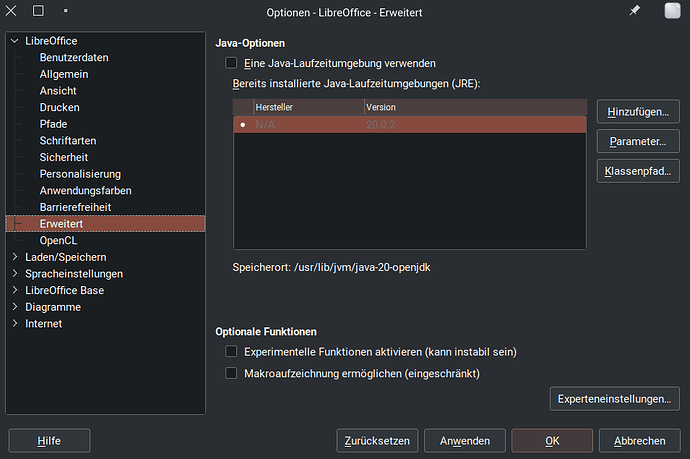Expand the Internet node
Screen dimensions: 690x459
15,323
